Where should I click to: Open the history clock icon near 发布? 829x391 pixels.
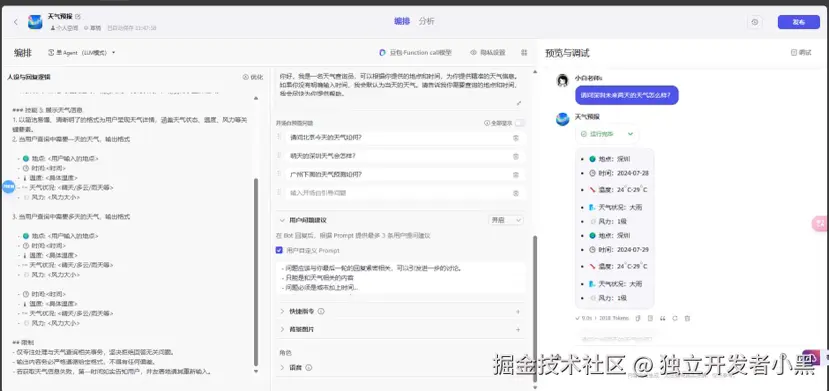754,22
